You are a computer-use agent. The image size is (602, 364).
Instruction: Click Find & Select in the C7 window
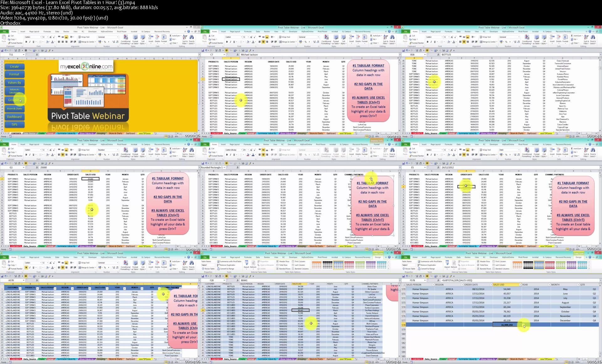tap(392, 40)
